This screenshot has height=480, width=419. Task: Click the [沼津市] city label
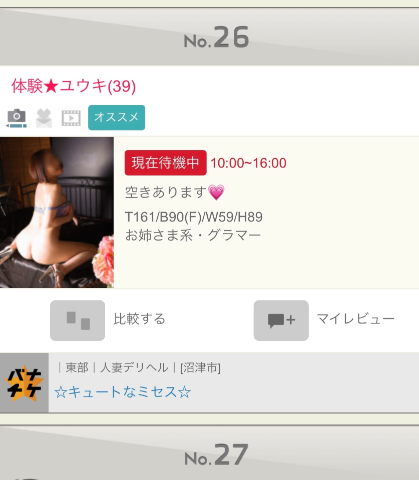200,368
